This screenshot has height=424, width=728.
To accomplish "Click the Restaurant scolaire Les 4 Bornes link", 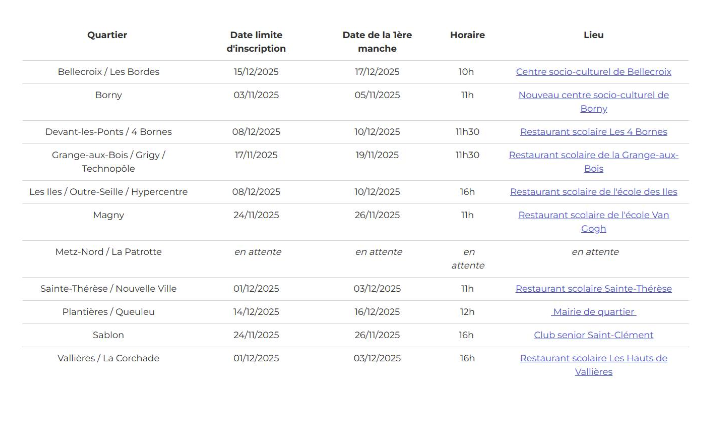I will tap(593, 132).
